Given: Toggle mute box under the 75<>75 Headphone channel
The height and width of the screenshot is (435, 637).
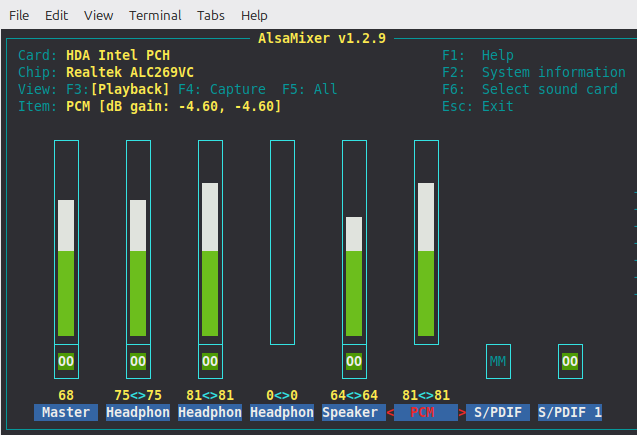Looking at the screenshot, I should pyautogui.click(x=138, y=361).
